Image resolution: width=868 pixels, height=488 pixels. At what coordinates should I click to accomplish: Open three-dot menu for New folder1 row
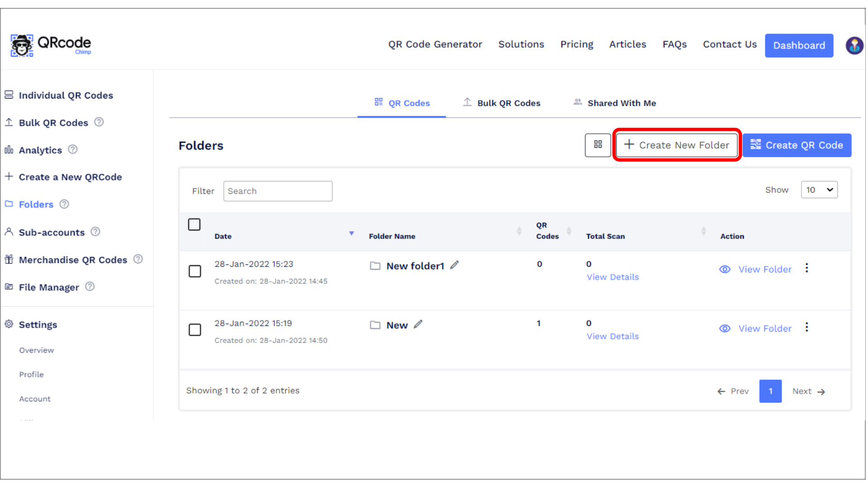click(x=807, y=268)
